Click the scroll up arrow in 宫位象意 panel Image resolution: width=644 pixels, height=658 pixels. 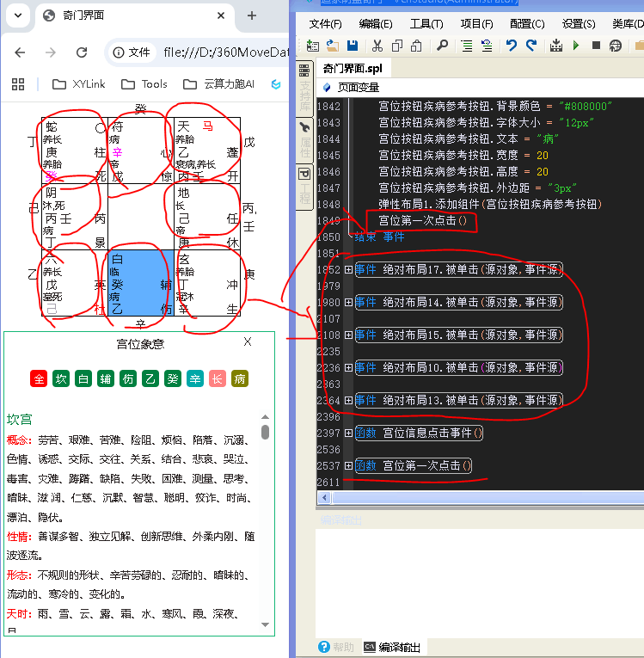[265, 417]
